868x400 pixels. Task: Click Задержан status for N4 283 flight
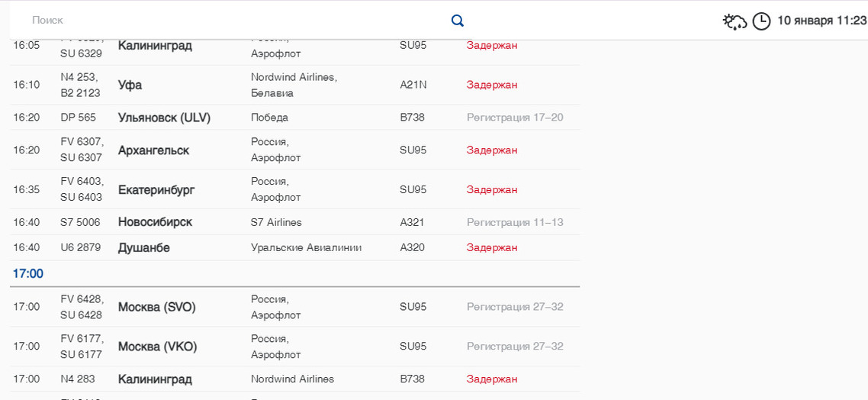coord(492,379)
